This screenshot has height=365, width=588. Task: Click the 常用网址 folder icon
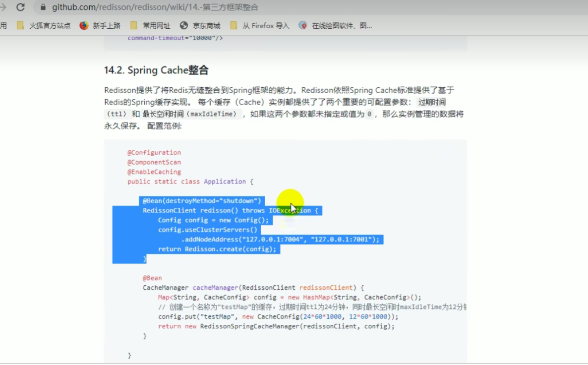133,25
